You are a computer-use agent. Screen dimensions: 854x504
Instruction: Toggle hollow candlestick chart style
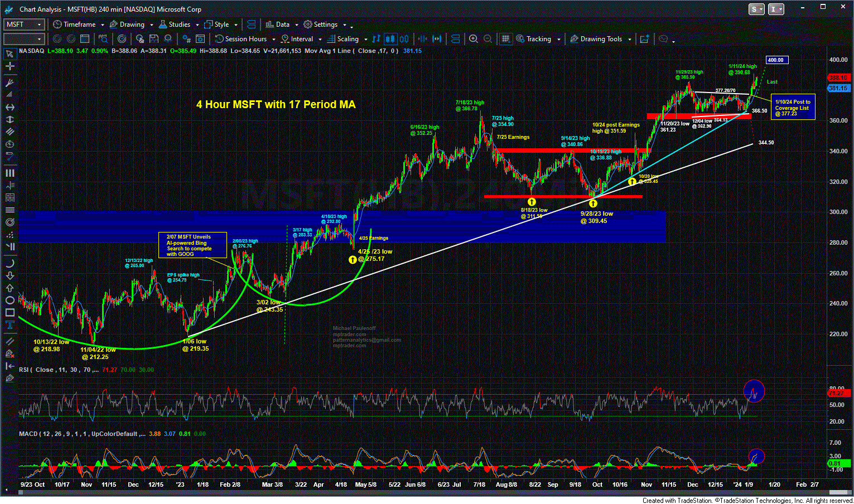tap(405, 39)
